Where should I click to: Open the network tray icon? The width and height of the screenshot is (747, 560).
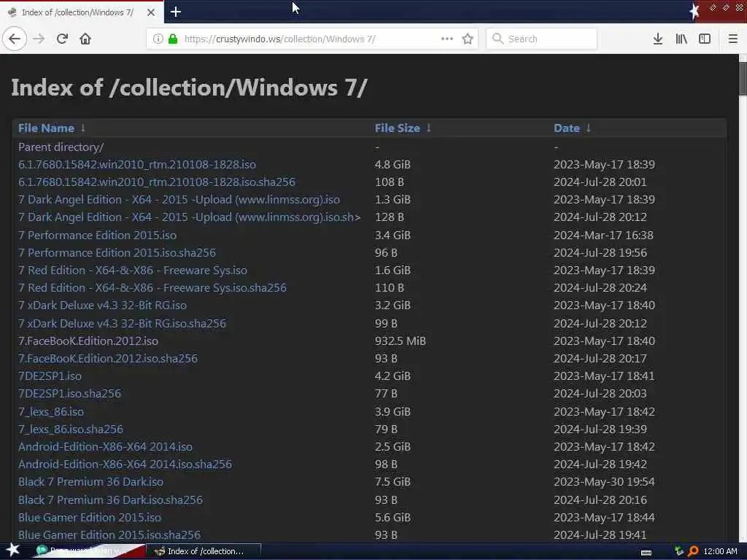[679, 551]
